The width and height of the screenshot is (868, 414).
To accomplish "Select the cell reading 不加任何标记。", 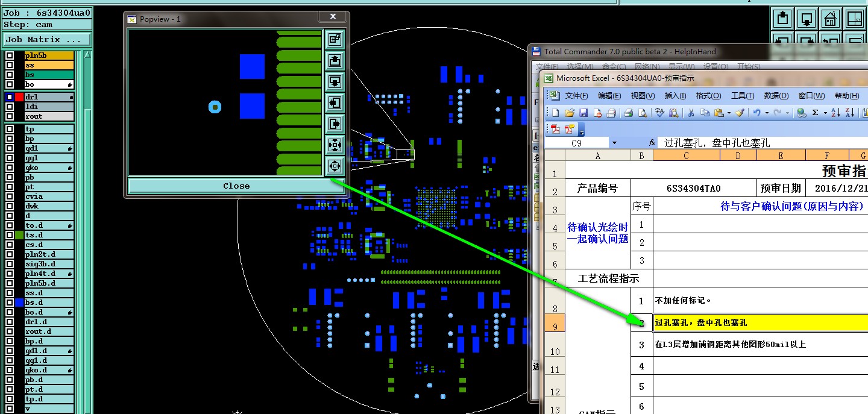I will (x=761, y=300).
